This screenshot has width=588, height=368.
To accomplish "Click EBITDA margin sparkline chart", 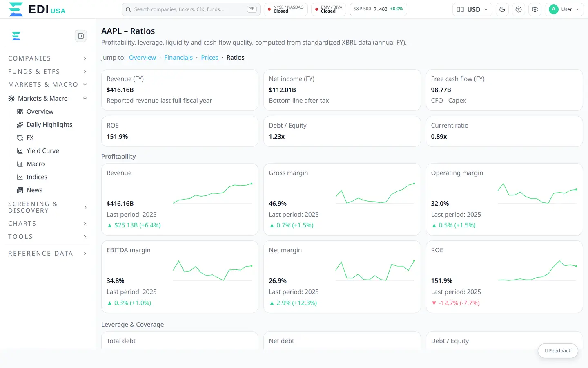I will coord(213,271).
